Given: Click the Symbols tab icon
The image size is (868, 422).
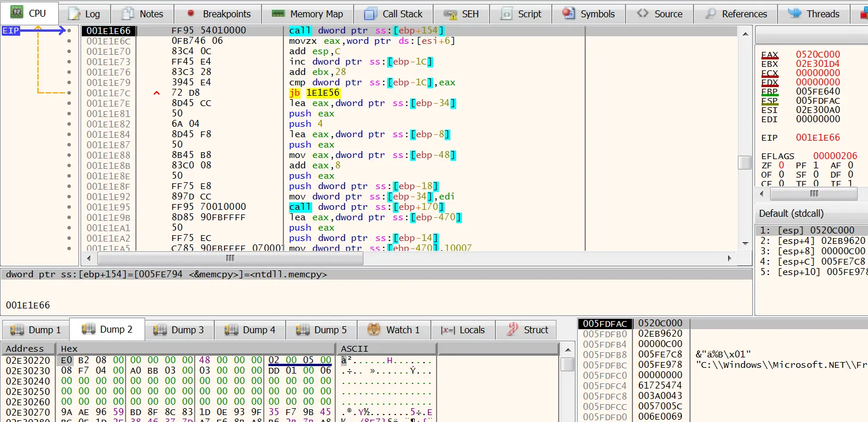Looking at the screenshot, I should (568, 14).
